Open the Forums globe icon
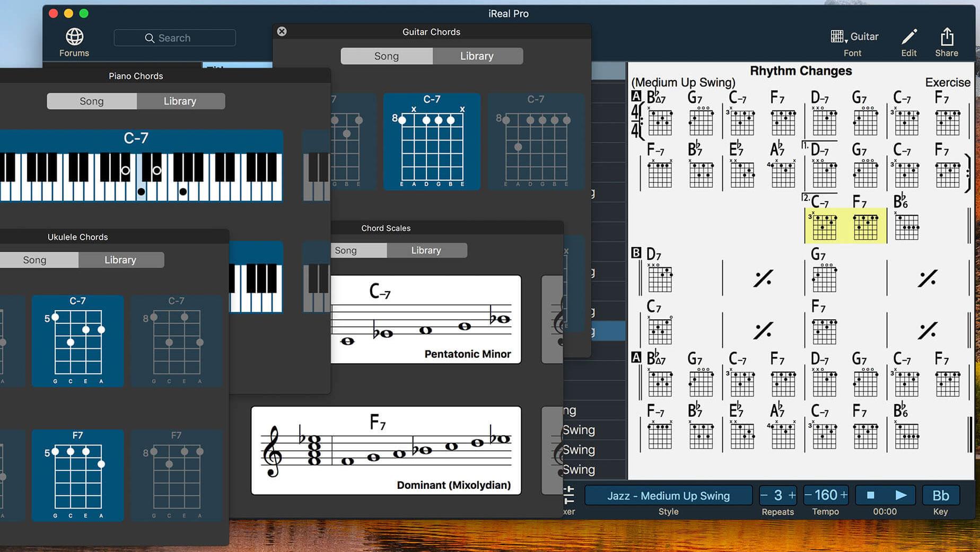 click(x=74, y=37)
